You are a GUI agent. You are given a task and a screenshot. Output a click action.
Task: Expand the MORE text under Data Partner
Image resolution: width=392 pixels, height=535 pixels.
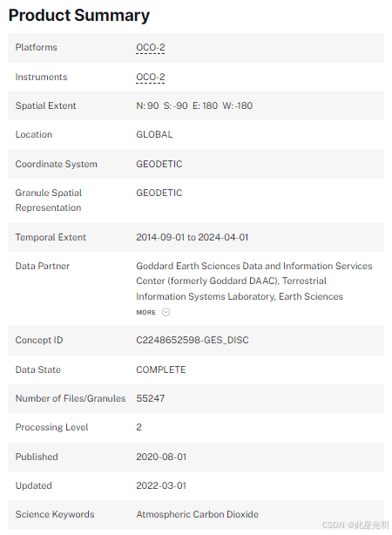pyautogui.click(x=145, y=312)
